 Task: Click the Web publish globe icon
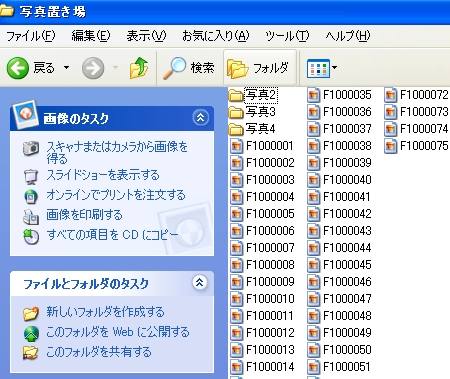pos(31,333)
